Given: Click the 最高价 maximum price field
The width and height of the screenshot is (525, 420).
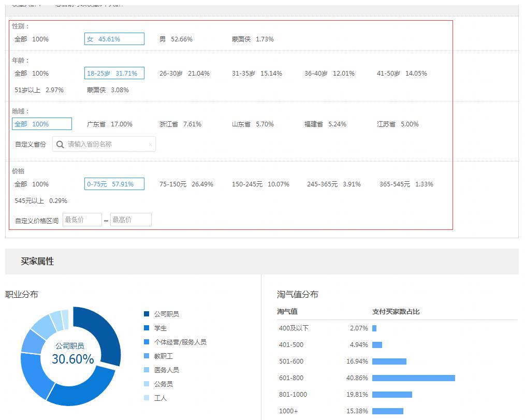Looking at the screenshot, I should pos(130,220).
